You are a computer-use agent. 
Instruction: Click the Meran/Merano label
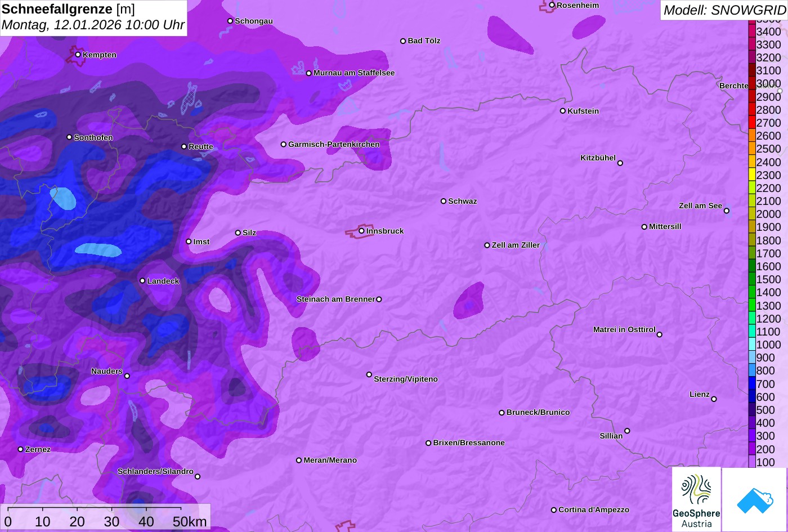pos(330,460)
